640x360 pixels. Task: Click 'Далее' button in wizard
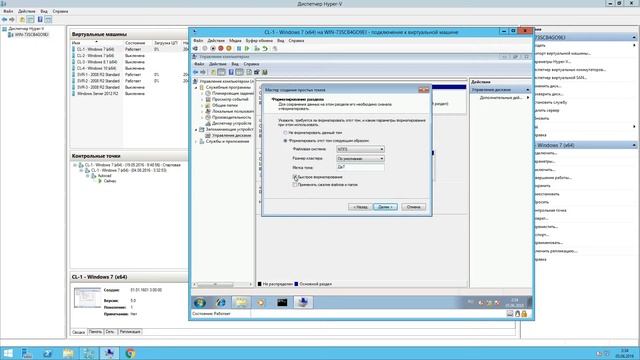[x=385, y=207]
